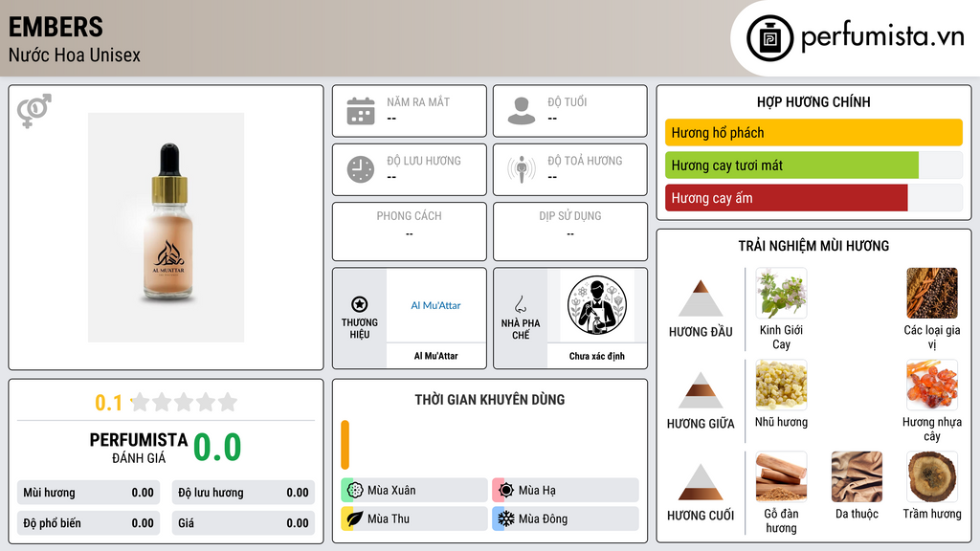Image resolution: width=980 pixels, height=551 pixels.
Task: Click the calendar icon beside Năm ra mắt
Action: coord(361,111)
